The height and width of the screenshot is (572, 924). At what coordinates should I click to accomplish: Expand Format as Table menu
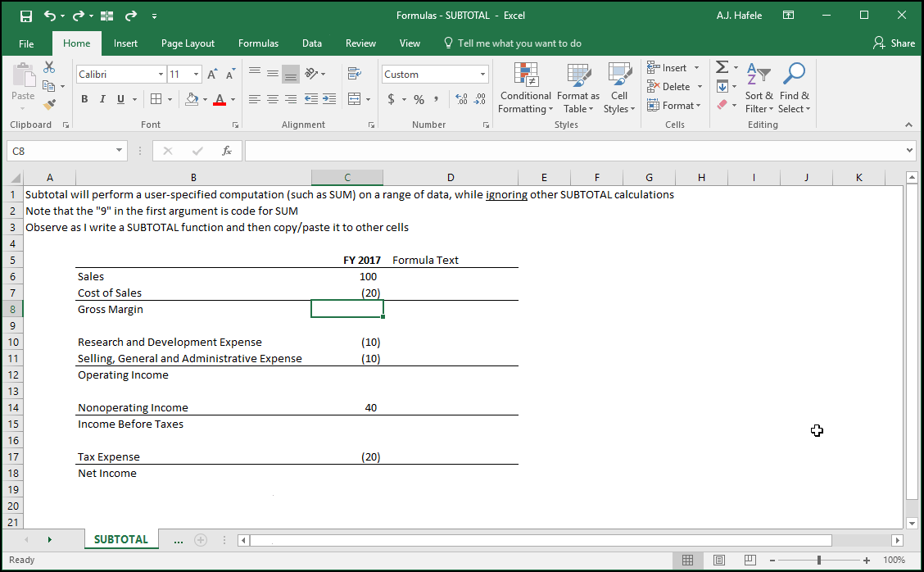pyautogui.click(x=578, y=89)
